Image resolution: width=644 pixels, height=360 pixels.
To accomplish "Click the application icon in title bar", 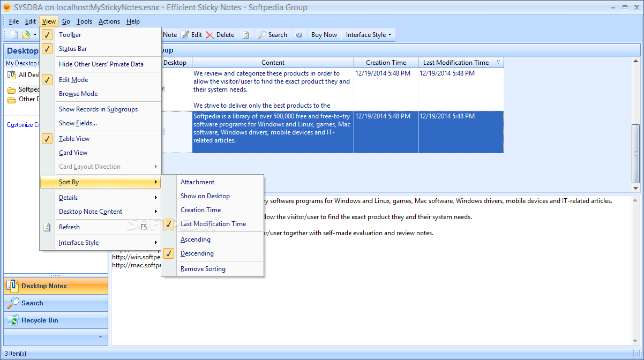I will [6, 7].
